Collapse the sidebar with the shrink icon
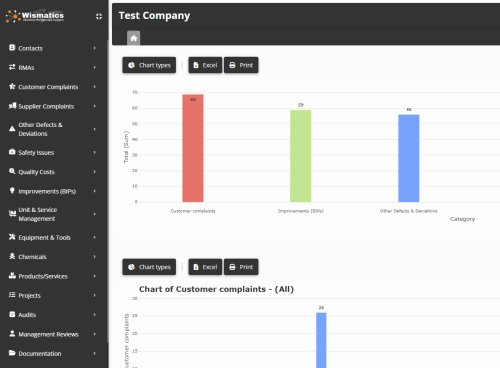 point(99,16)
